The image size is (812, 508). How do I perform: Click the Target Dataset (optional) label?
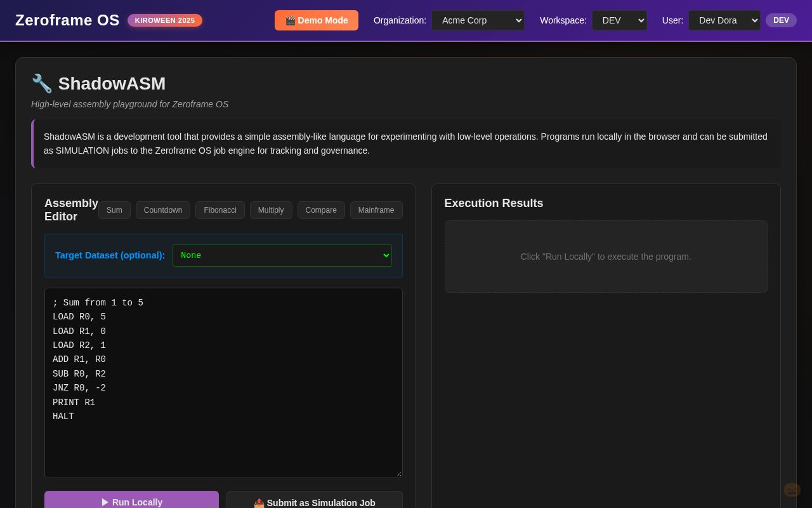pyautogui.click(x=110, y=255)
